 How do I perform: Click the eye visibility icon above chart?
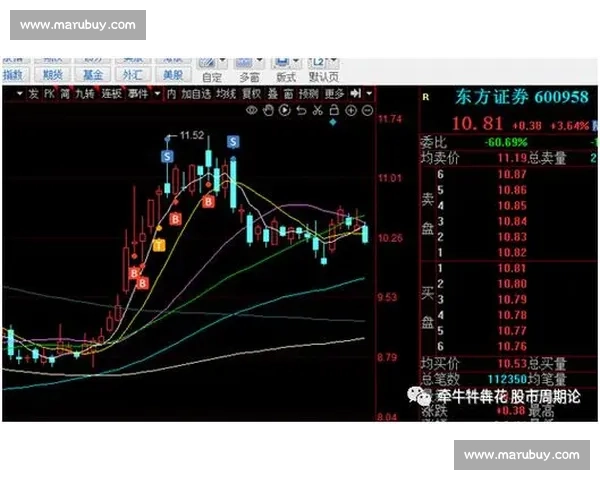pyautogui.click(x=251, y=111)
